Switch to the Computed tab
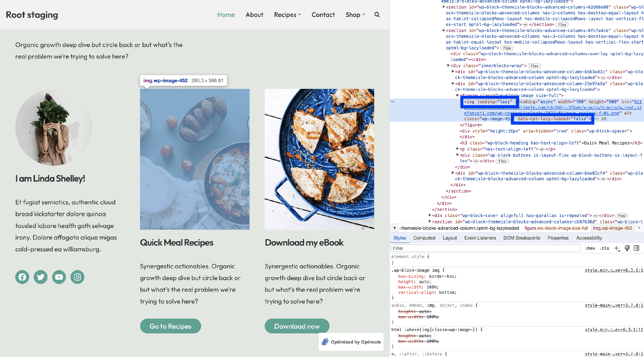Viewport: 644px width, 357px height. coord(424,238)
